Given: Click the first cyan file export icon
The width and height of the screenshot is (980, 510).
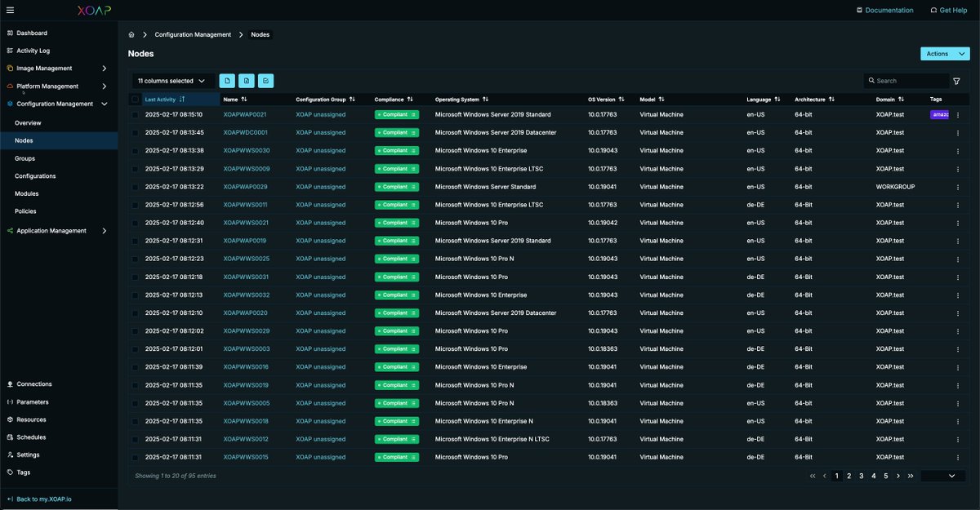Looking at the screenshot, I should point(227,81).
